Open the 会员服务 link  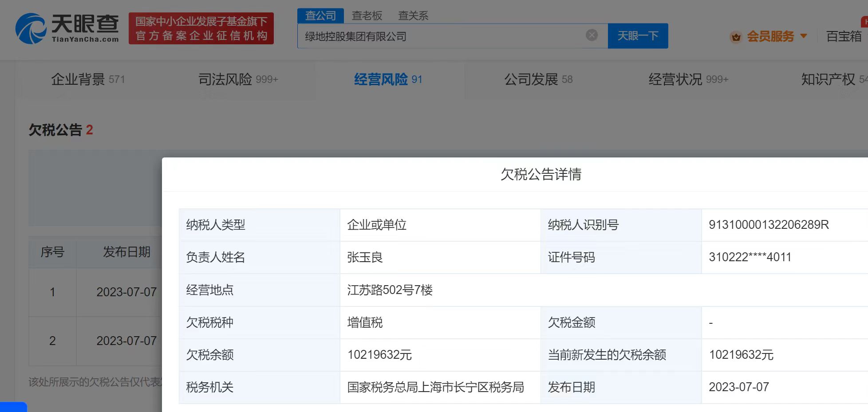point(770,36)
